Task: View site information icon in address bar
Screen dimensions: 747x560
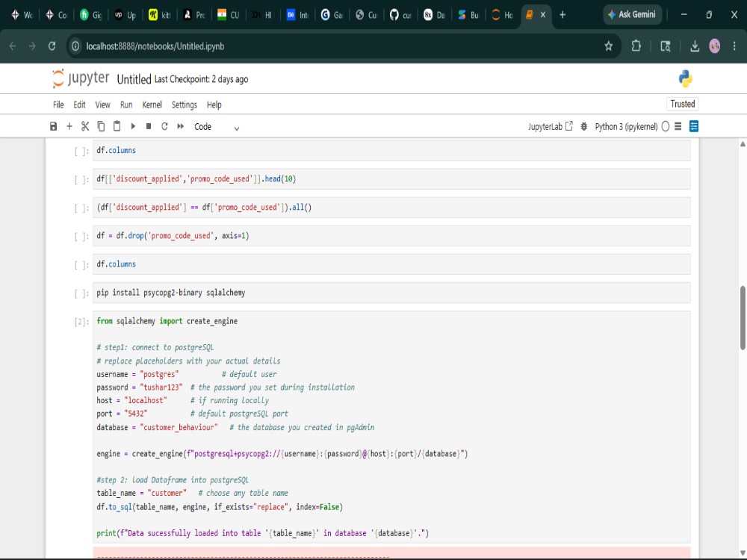Action: coord(75,46)
